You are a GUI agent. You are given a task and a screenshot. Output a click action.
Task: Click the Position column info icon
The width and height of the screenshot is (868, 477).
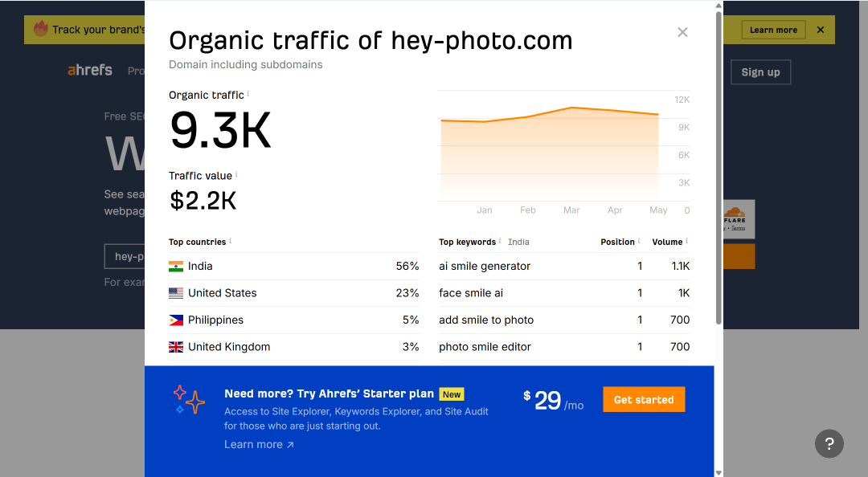(639, 241)
